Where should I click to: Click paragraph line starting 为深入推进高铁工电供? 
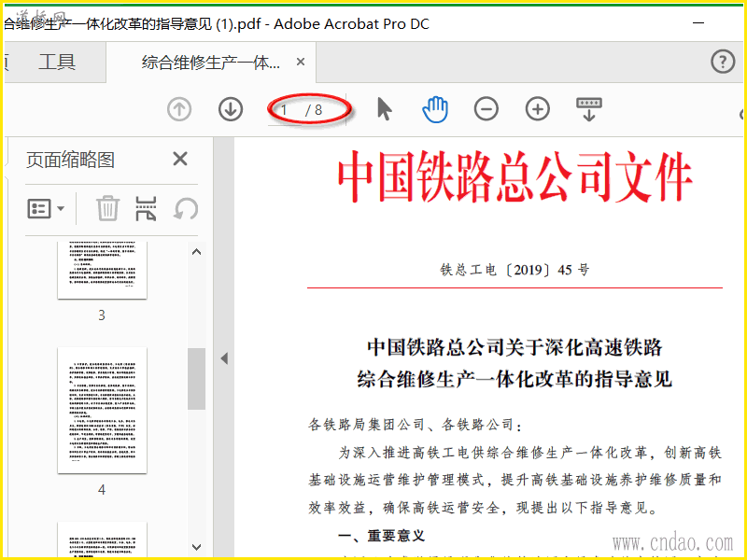(529, 453)
